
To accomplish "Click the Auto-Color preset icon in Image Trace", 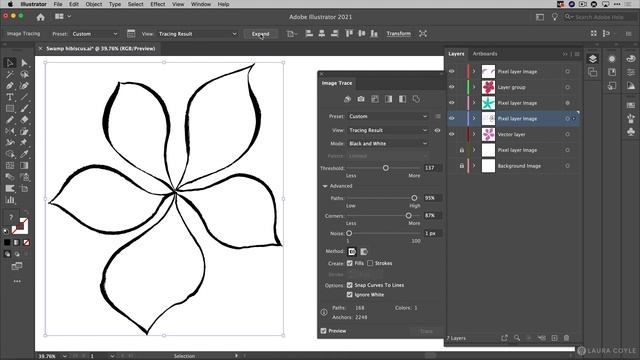I will click(x=347, y=99).
